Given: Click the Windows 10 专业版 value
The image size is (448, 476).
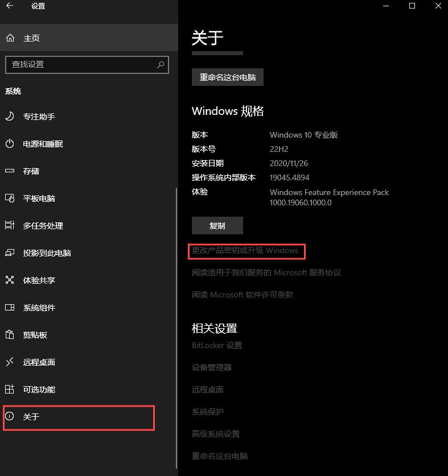Looking at the screenshot, I should (304, 135).
